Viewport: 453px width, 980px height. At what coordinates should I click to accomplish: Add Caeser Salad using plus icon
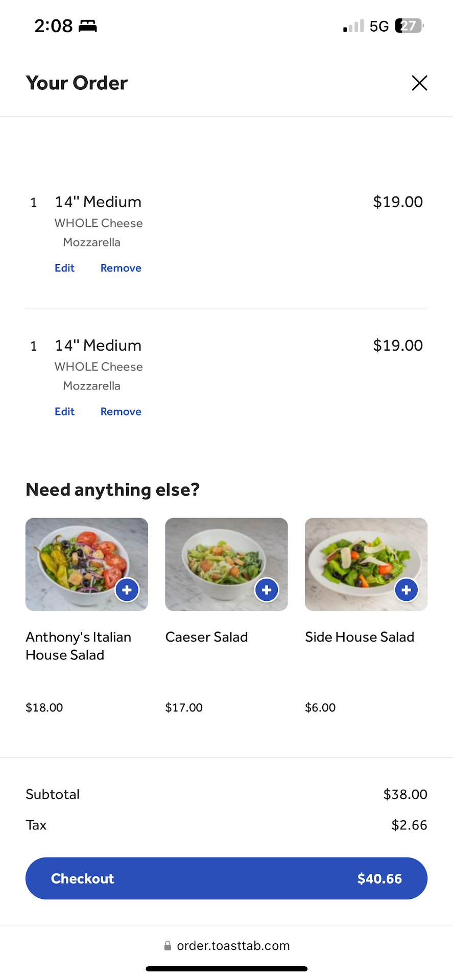[x=267, y=590]
